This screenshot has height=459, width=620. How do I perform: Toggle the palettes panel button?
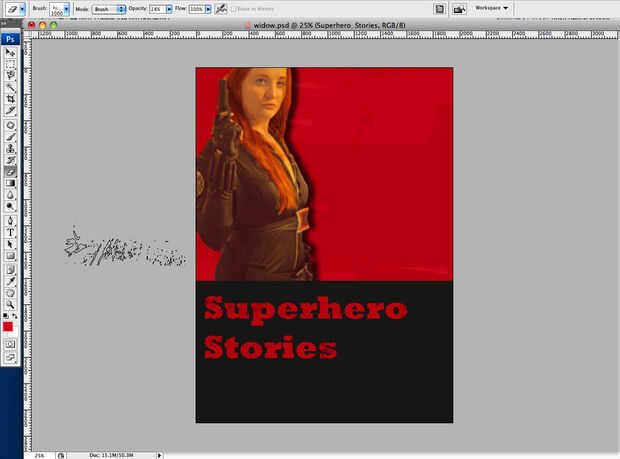click(x=440, y=9)
